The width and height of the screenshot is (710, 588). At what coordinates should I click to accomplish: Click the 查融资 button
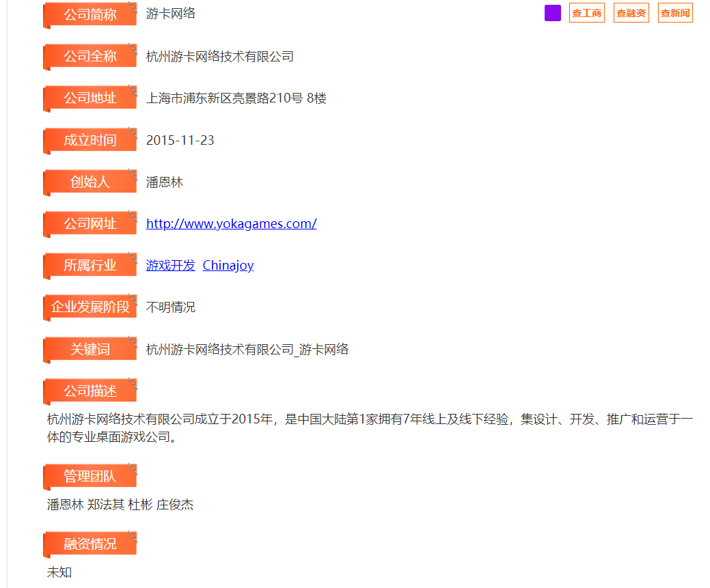(630, 12)
